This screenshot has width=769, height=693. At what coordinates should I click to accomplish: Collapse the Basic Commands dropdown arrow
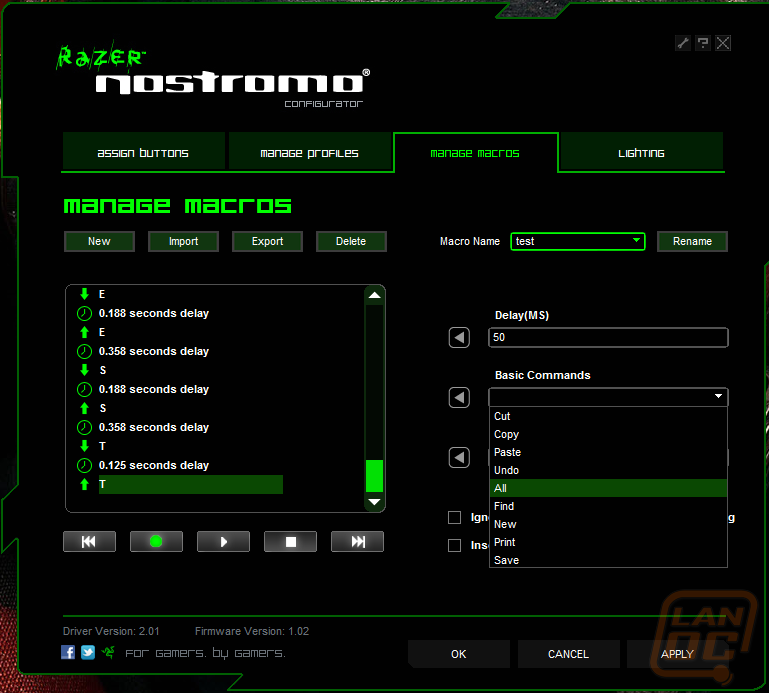coord(718,396)
